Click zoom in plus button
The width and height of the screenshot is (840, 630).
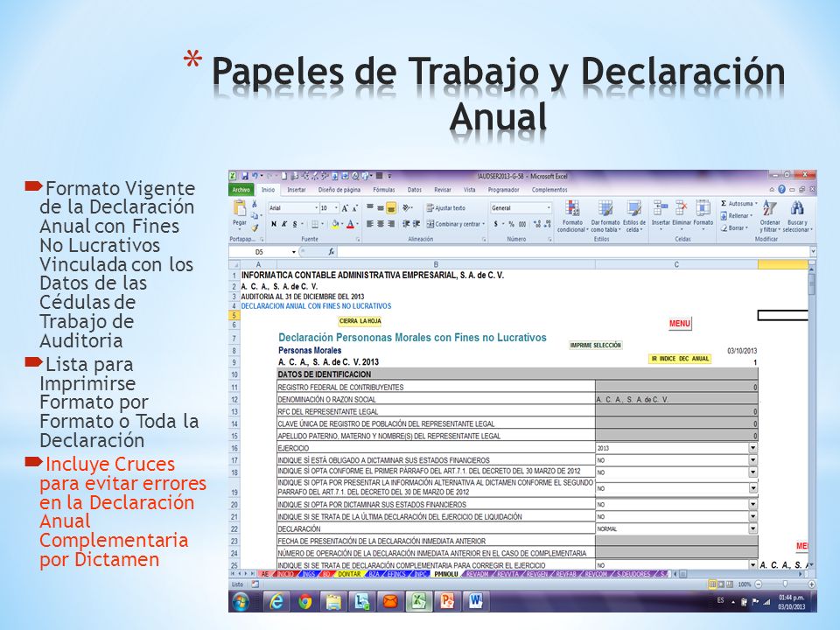[x=811, y=584]
